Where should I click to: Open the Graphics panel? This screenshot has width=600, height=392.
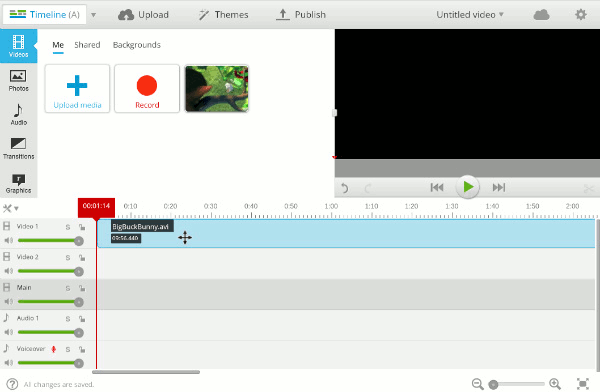tap(18, 183)
